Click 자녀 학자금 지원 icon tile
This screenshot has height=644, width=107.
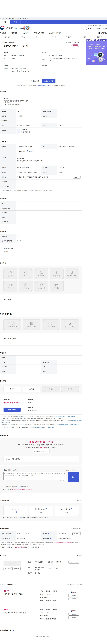[x=72, y=274]
